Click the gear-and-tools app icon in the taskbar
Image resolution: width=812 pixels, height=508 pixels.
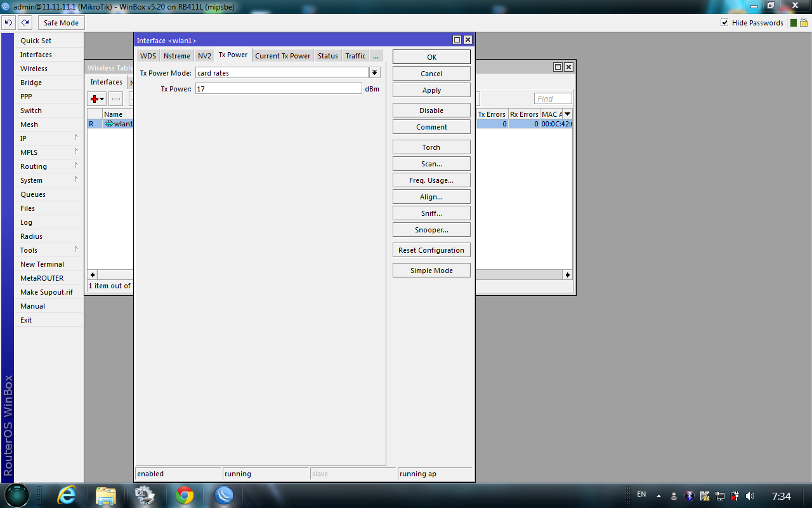point(145,495)
